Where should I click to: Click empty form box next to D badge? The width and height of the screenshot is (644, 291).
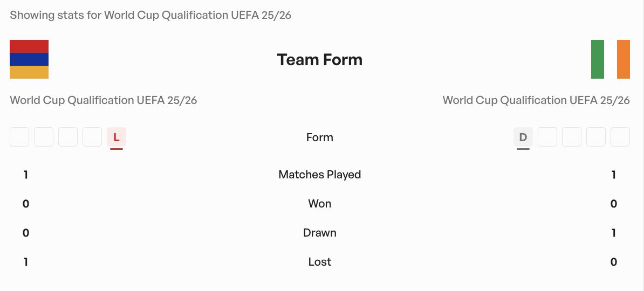tap(547, 137)
